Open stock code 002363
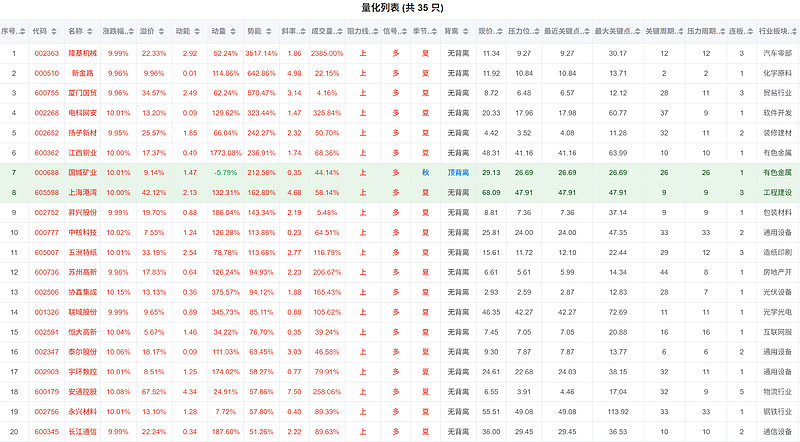Viewport: 800px width, 442px height. (x=46, y=53)
